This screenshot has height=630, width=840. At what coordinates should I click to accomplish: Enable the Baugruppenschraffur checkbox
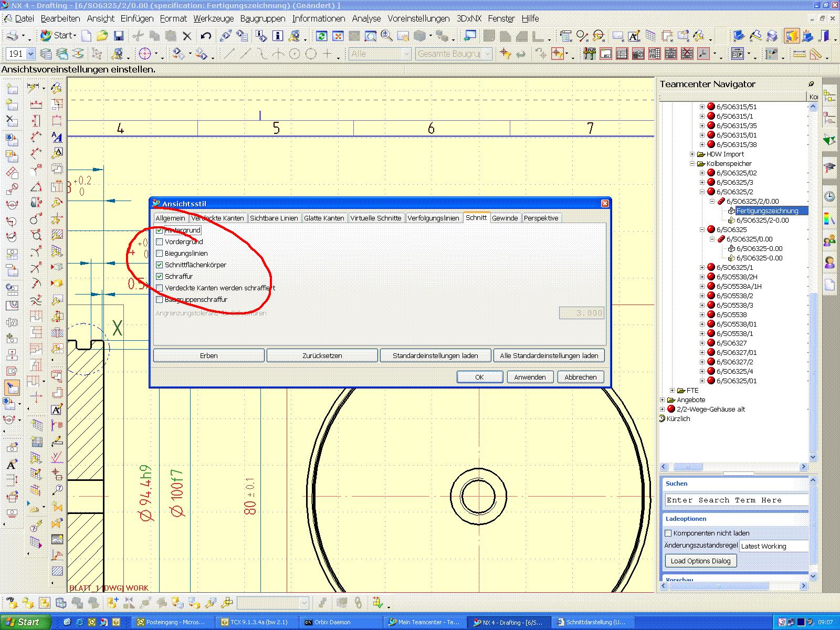click(x=160, y=299)
